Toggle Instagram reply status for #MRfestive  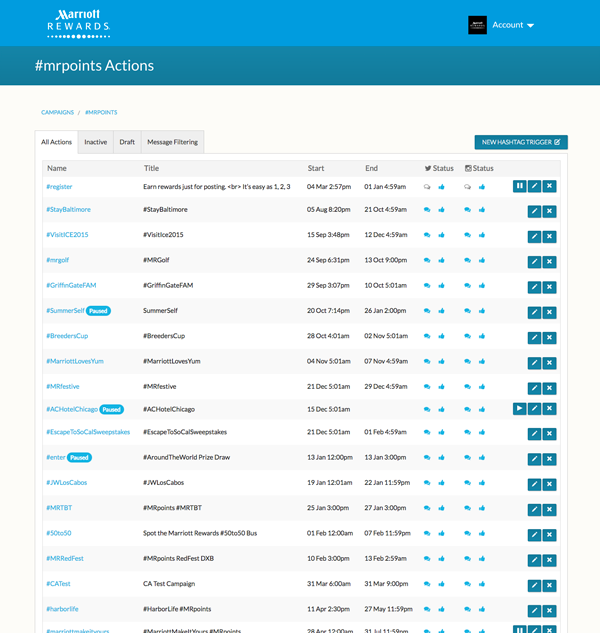pos(467,386)
